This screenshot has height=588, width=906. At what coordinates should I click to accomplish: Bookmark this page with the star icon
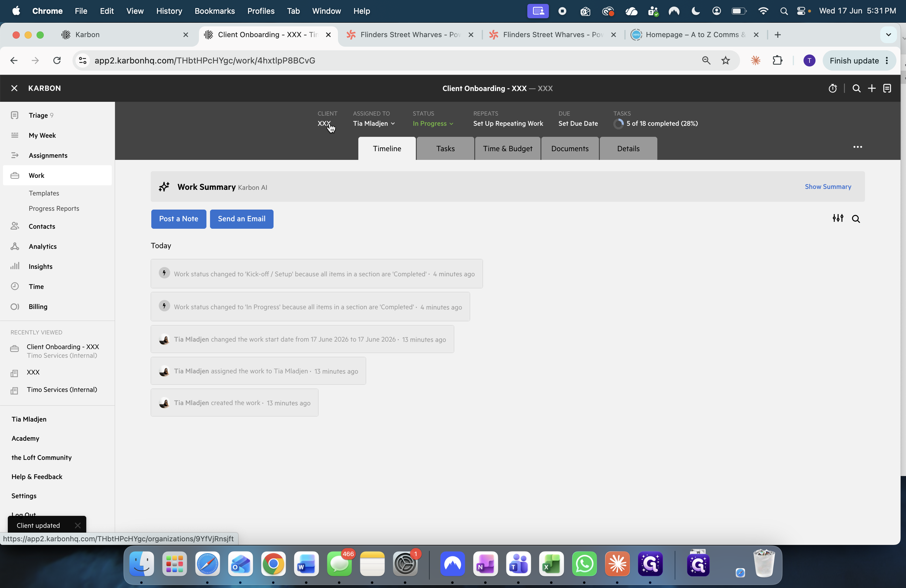pos(726,60)
